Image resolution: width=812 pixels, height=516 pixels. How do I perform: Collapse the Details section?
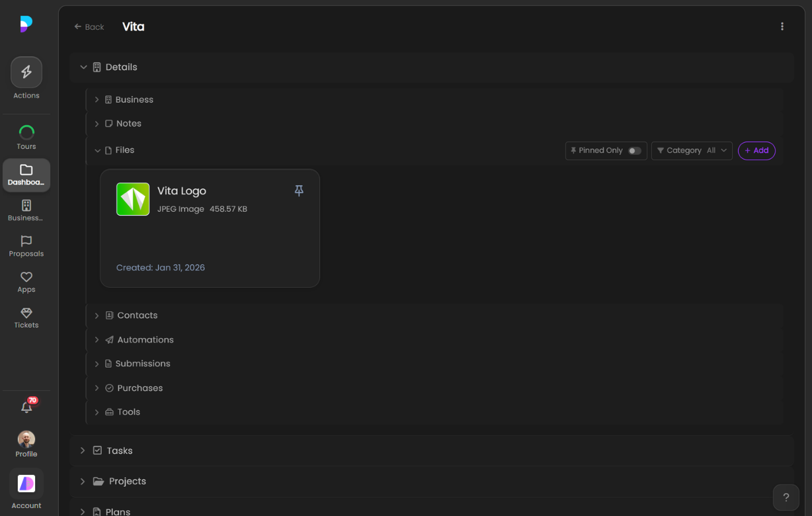[x=83, y=67]
